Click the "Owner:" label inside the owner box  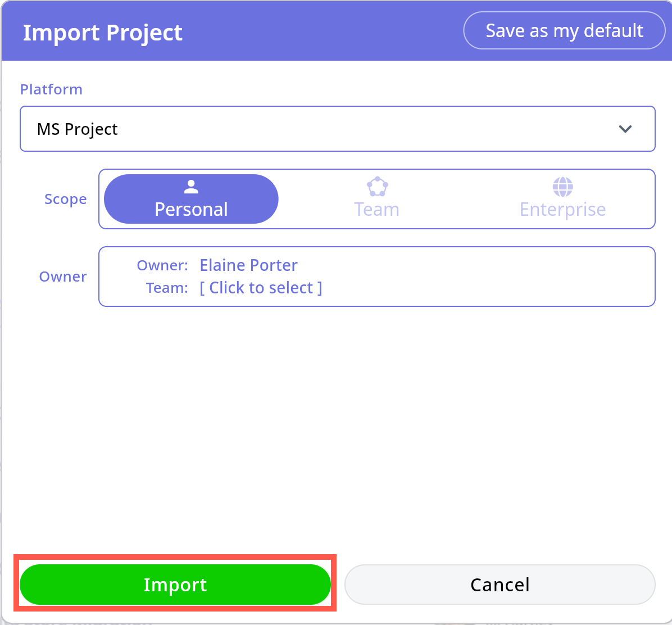162,265
